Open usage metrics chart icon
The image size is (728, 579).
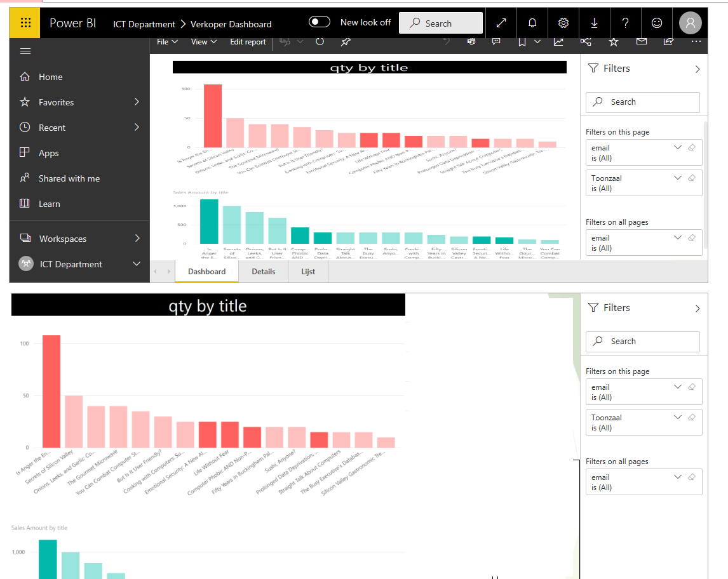[x=558, y=42]
